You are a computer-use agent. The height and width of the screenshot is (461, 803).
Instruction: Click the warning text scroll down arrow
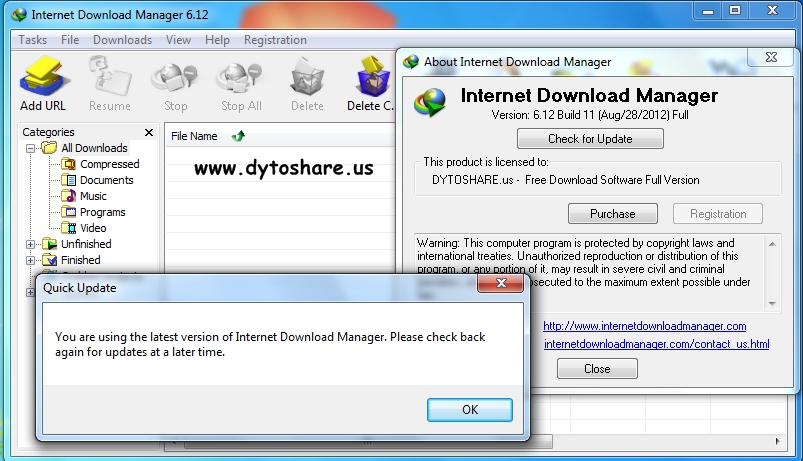point(772,304)
